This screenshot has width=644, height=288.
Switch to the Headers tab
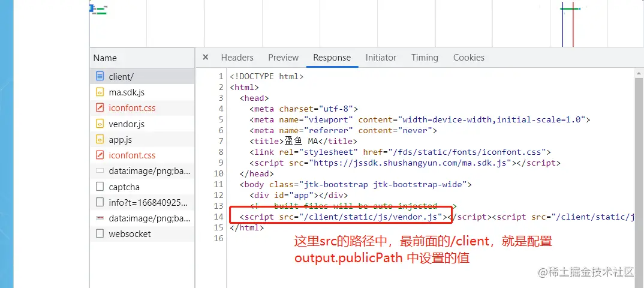coord(237,58)
